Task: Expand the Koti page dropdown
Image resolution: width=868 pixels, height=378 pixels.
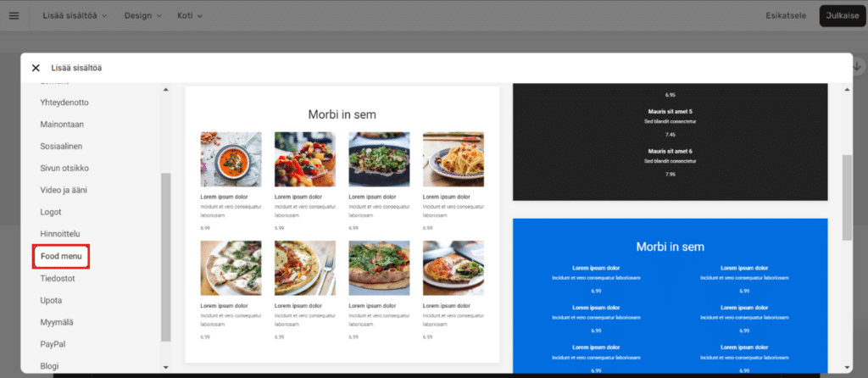Action: coord(190,15)
